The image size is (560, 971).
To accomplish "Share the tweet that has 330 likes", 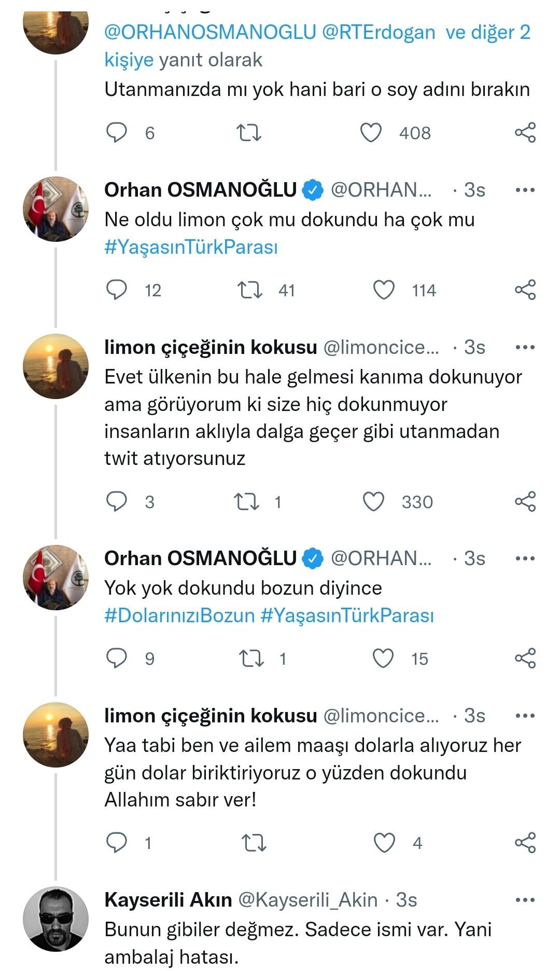I will pos(525,502).
